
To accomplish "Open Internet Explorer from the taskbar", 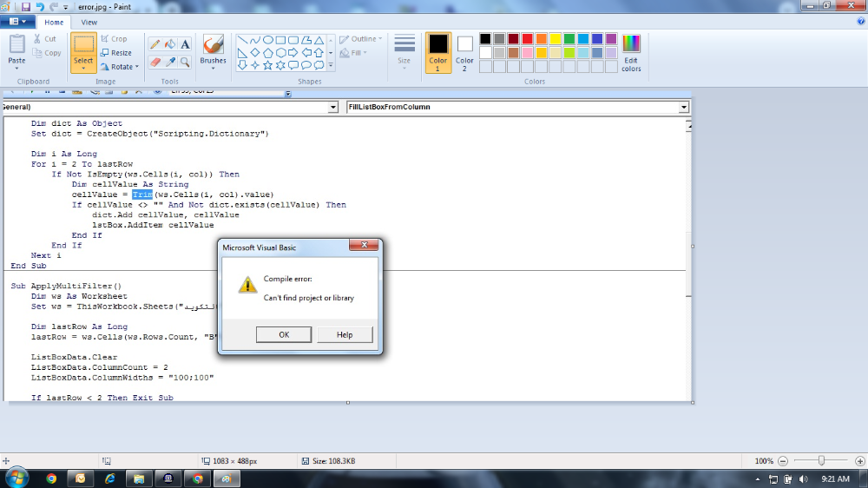I will tap(109, 478).
